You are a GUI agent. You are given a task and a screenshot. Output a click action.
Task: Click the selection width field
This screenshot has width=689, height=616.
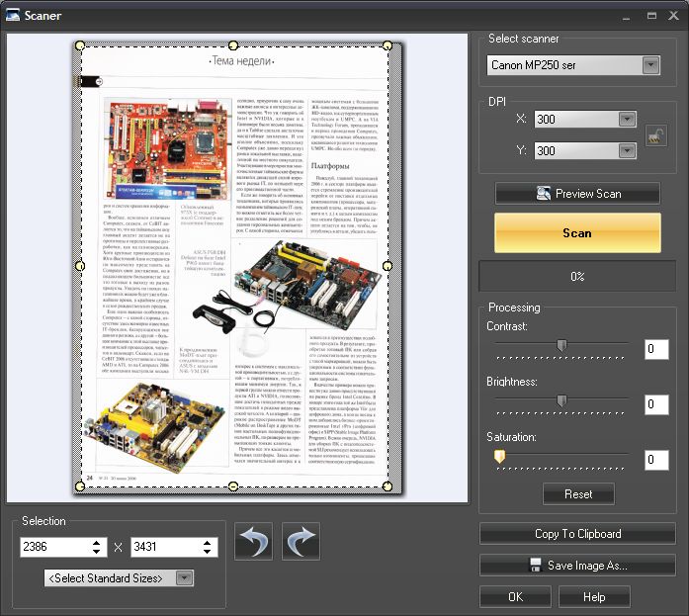pos(54,547)
